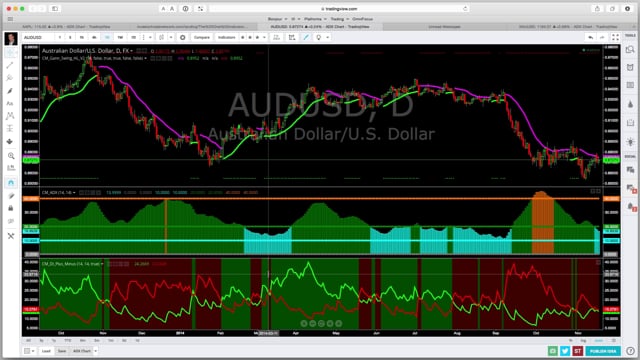Open the help question mark icon
640x360 pixels.
630,351
